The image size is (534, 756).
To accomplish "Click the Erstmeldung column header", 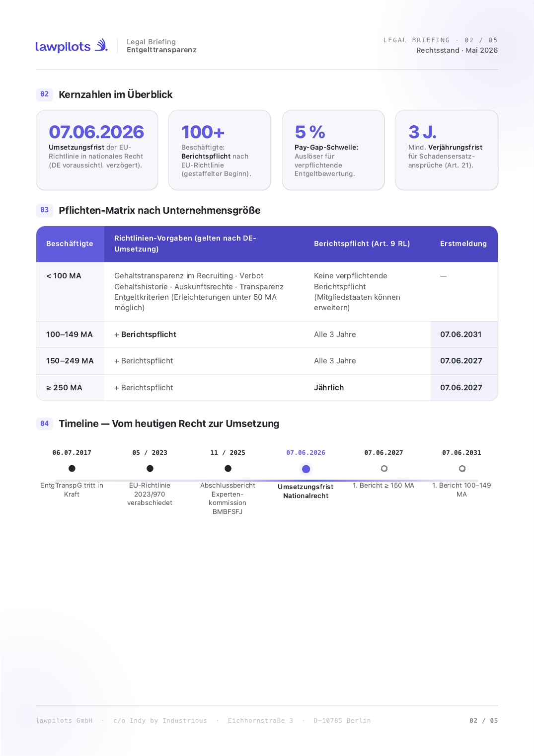I will [463, 244].
